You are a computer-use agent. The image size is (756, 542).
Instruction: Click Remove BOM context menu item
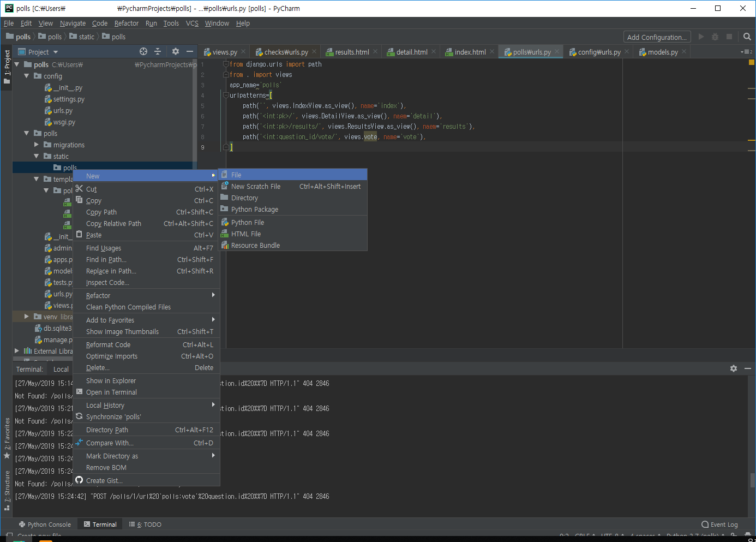pyautogui.click(x=146, y=467)
